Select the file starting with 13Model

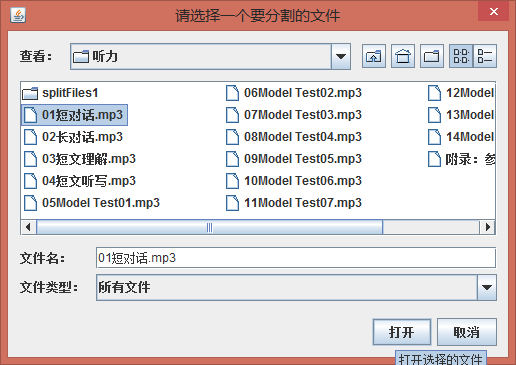pyautogui.click(x=461, y=115)
